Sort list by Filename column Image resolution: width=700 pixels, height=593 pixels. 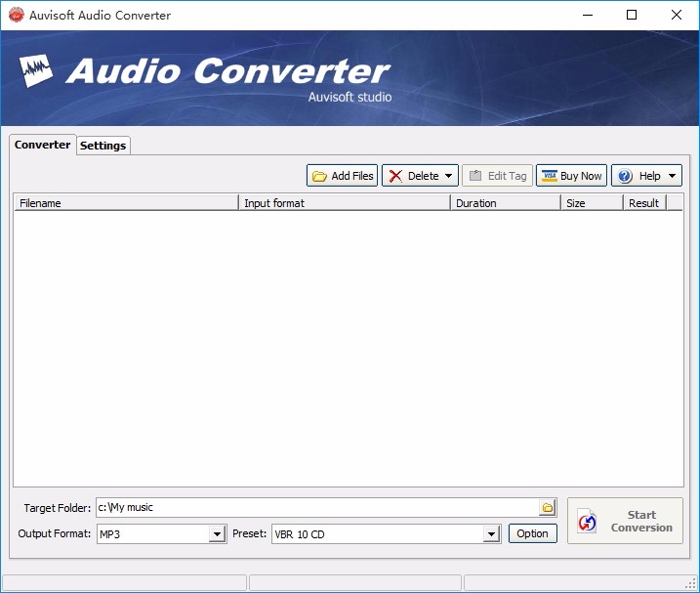126,203
